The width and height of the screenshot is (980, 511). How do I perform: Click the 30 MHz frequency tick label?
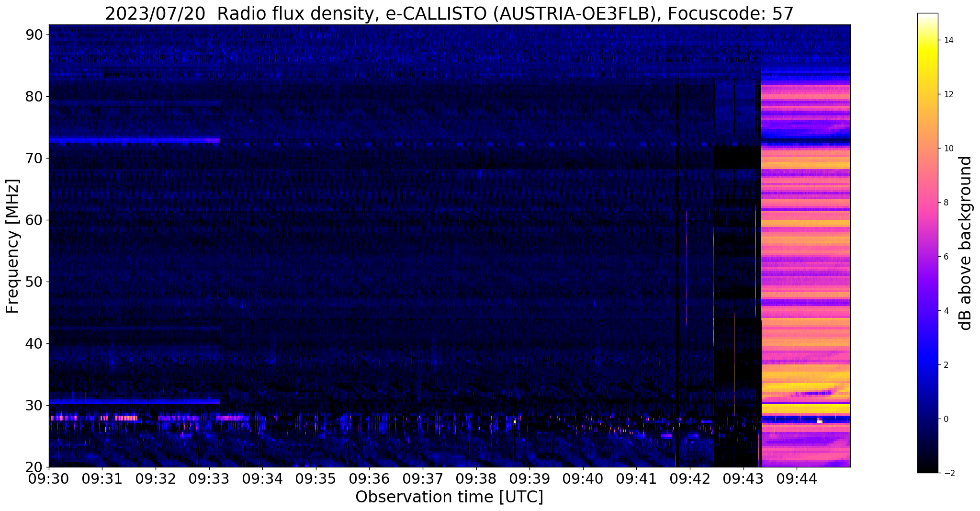(34, 405)
